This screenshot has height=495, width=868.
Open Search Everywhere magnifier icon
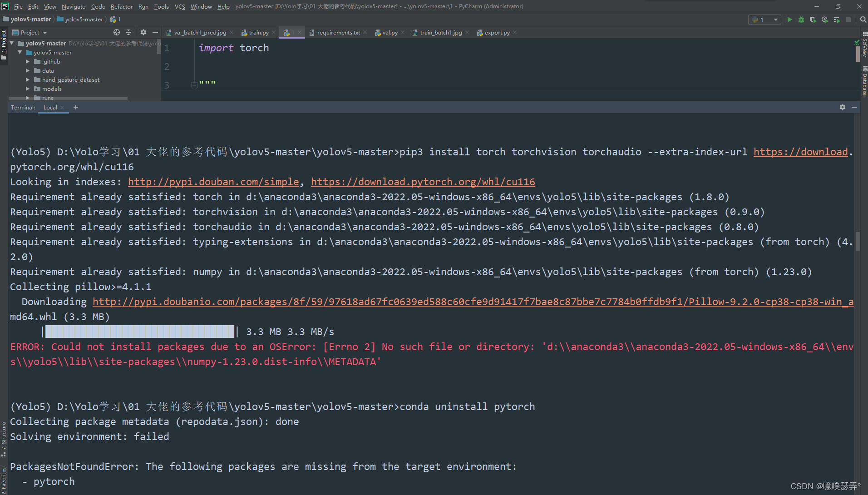(x=863, y=20)
